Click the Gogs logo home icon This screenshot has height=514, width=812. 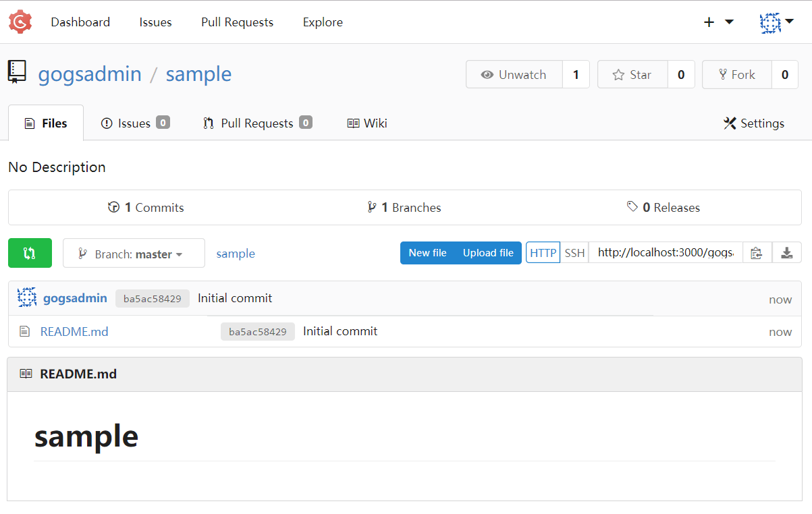tap(20, 22)
